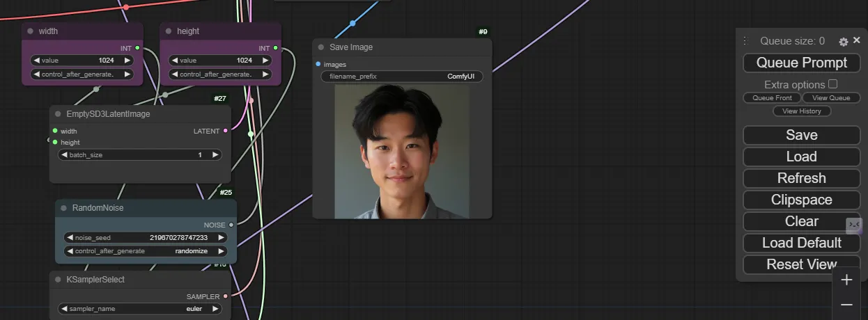
Task: Close the queue panel with the X
Action: point(857,40)
